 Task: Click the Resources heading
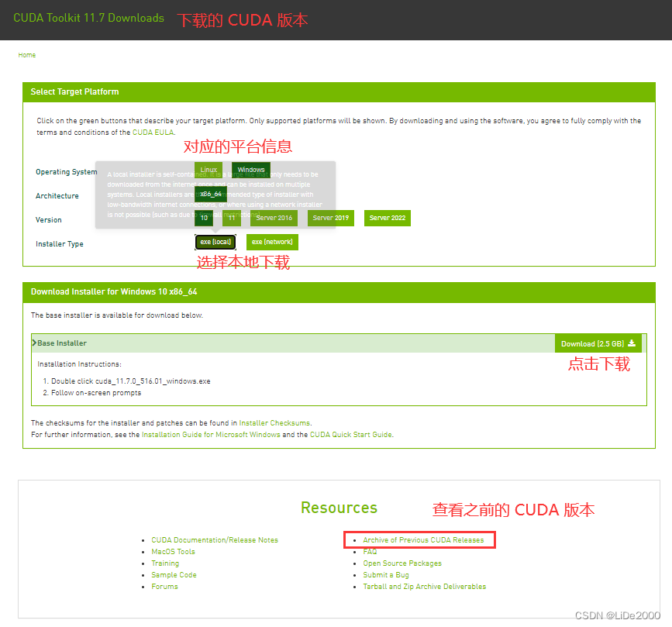point(339,508)
